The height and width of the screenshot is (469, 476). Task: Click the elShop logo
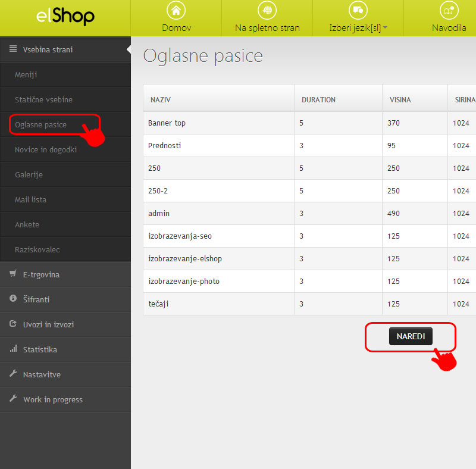pos(65,16)
